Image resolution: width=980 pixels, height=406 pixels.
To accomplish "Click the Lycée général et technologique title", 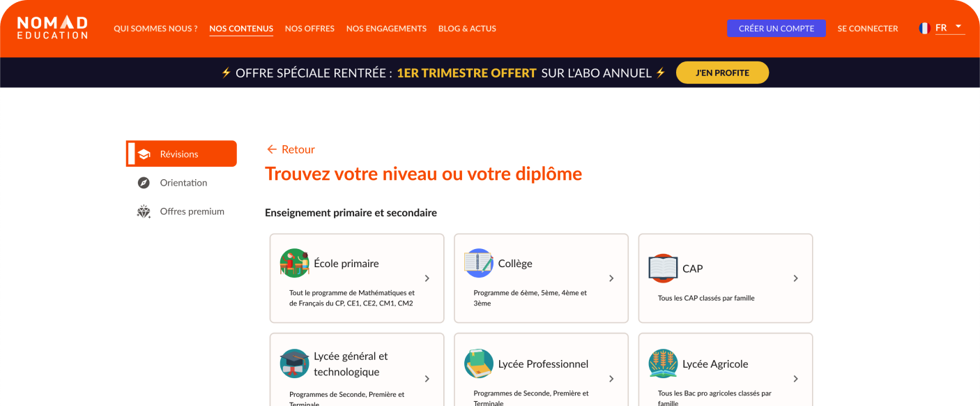I will 351,363.
